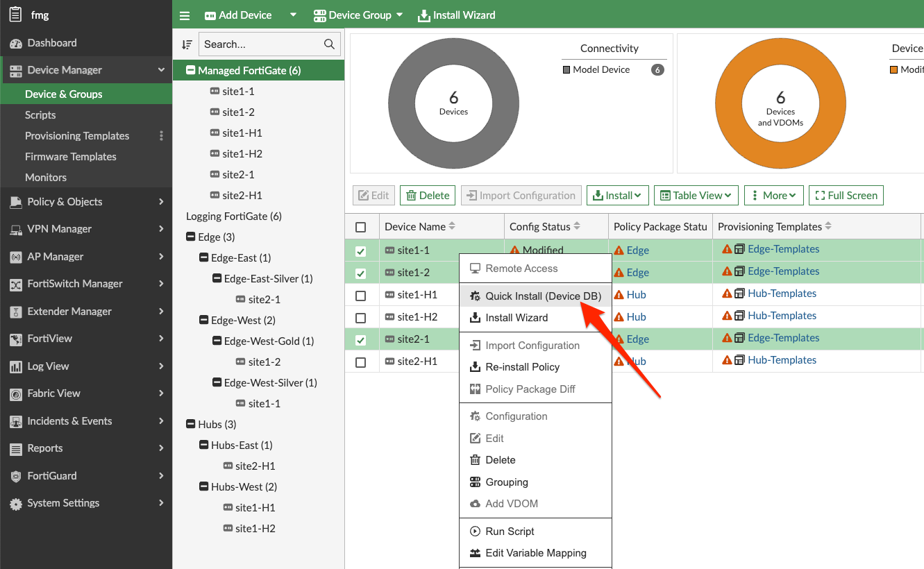Check the site1-H1 row checkbox

360,296
